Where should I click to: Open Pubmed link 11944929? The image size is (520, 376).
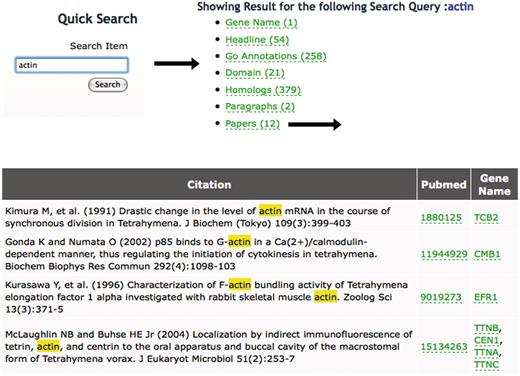tap(444, 254)
